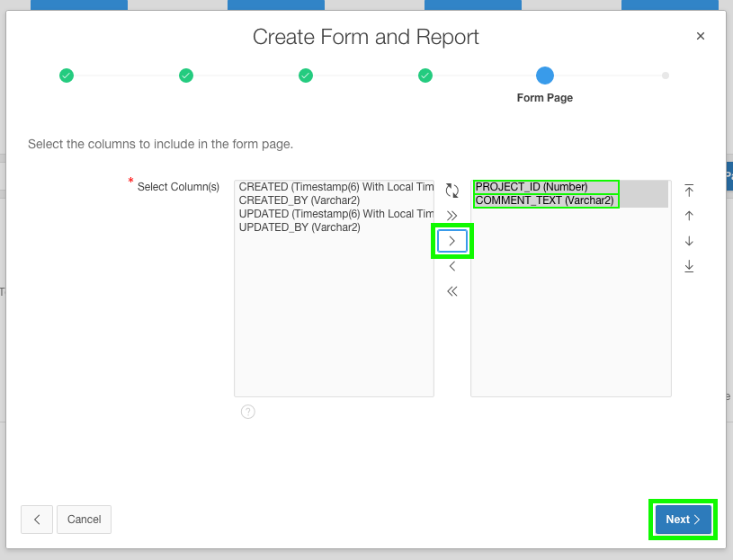Reset the column shuttle selections
733x560 pixels.
[x=452, y=190]
